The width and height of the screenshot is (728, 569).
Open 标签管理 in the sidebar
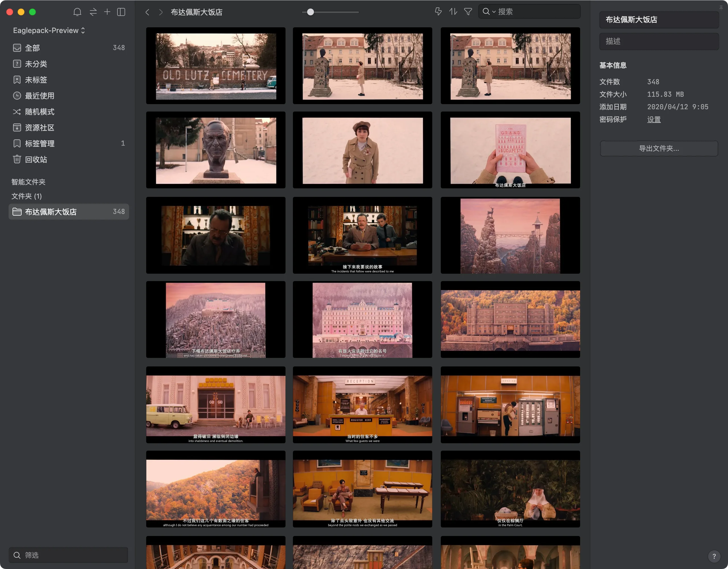[69, 143]
